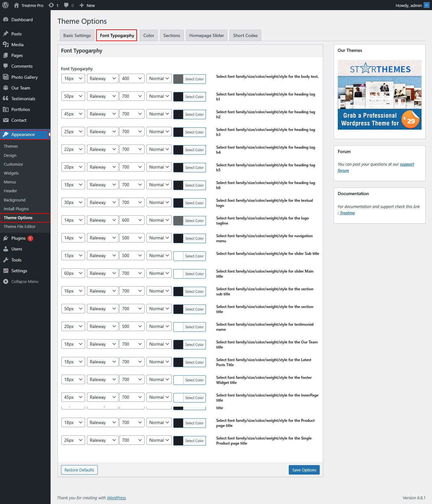Click the Testimonials quote icon

[6, 99]
